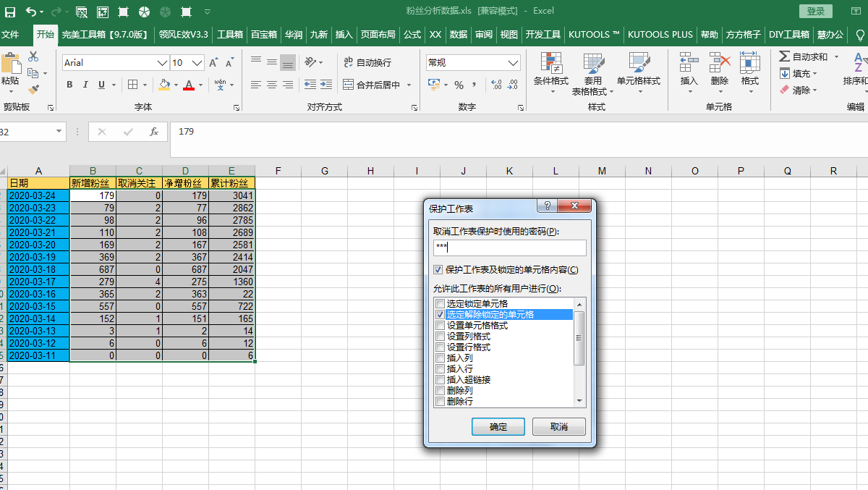
Task: Click the yellow fill color bucket
Action: [164, 85]
